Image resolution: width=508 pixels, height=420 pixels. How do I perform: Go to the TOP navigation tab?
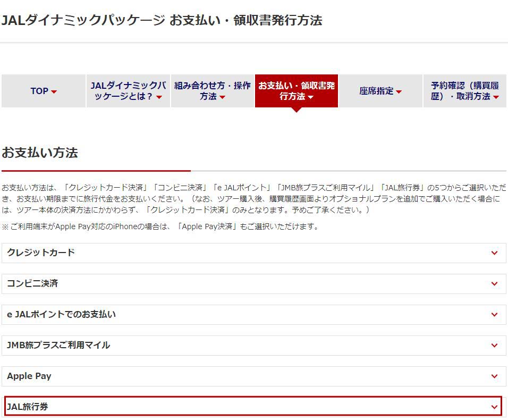click(x=43, y=91)
